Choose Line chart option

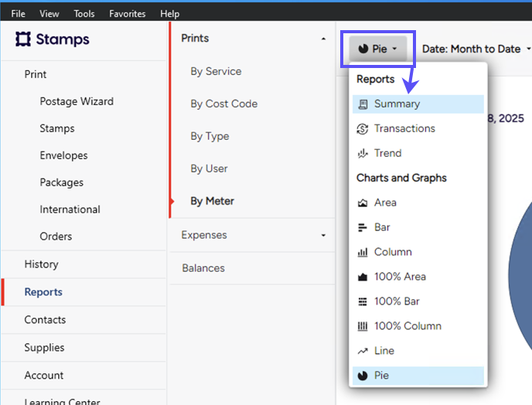(418, 351)
